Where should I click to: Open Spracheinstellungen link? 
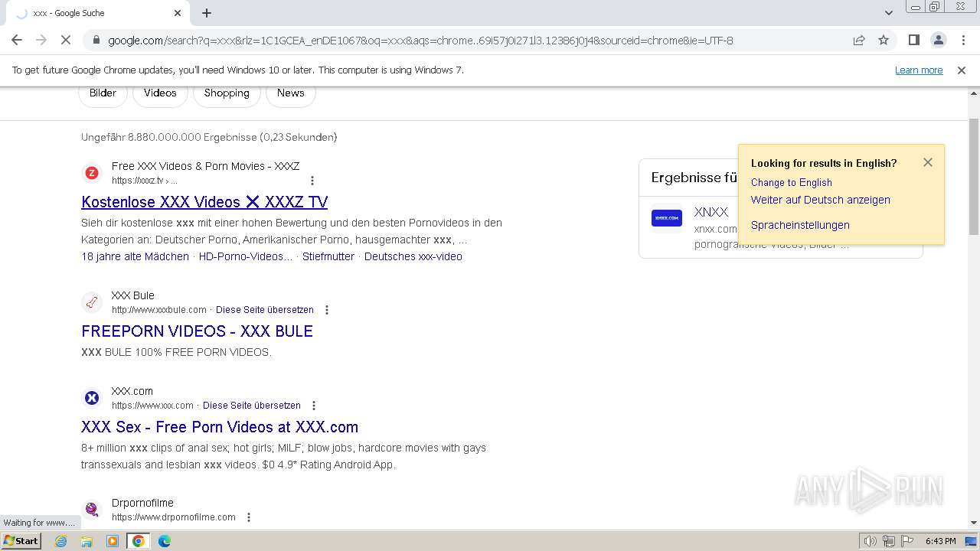click(800, 225)
